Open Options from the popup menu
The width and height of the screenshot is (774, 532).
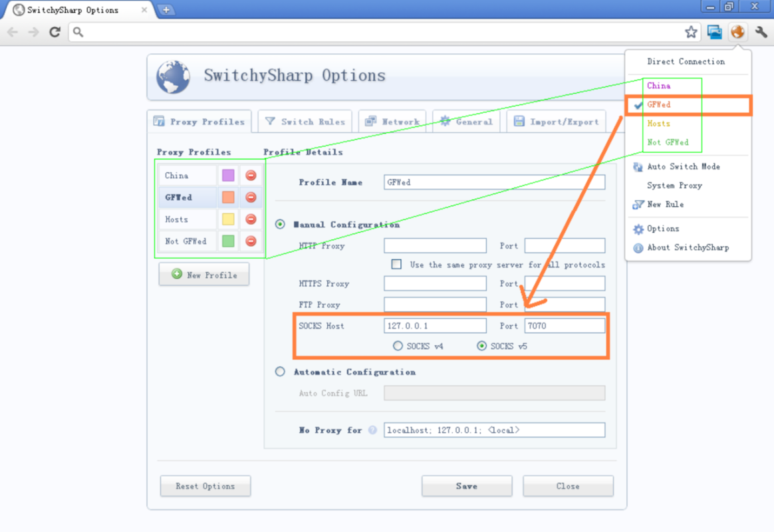click(688, 229)
